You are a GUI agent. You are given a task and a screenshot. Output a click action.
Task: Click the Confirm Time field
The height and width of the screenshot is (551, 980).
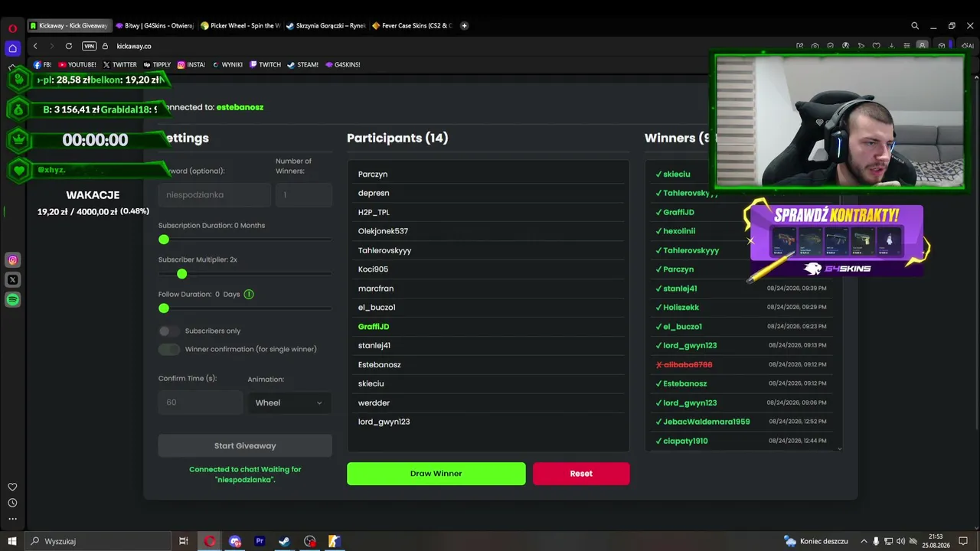[201, 403]
